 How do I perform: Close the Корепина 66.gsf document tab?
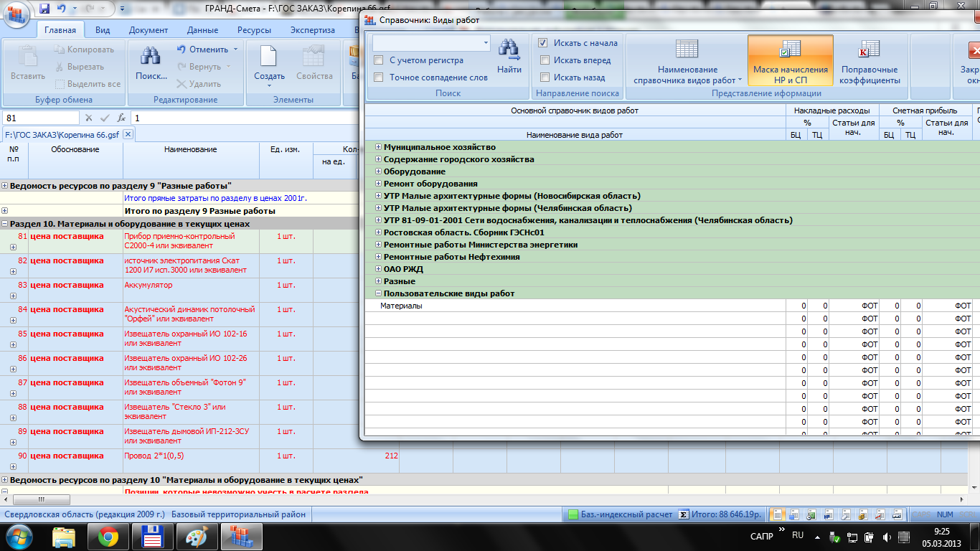click(128, 134)
